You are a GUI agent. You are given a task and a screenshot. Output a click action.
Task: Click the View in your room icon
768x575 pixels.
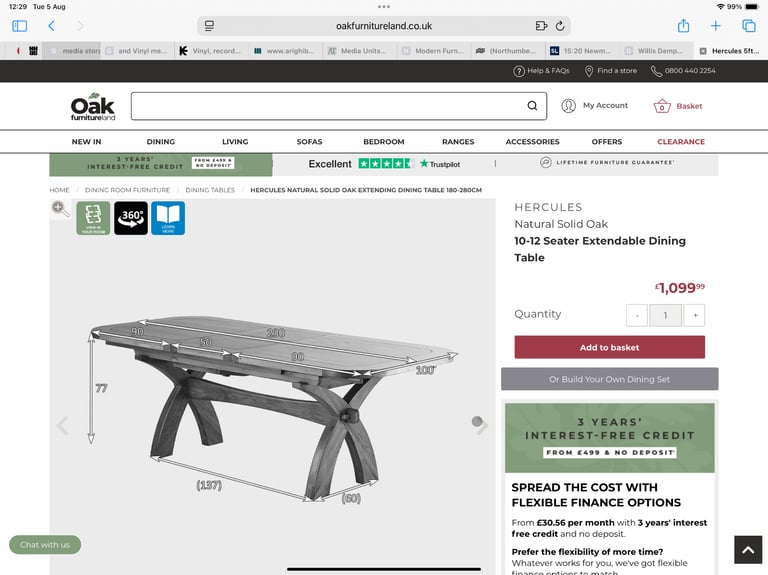(93, 218)
